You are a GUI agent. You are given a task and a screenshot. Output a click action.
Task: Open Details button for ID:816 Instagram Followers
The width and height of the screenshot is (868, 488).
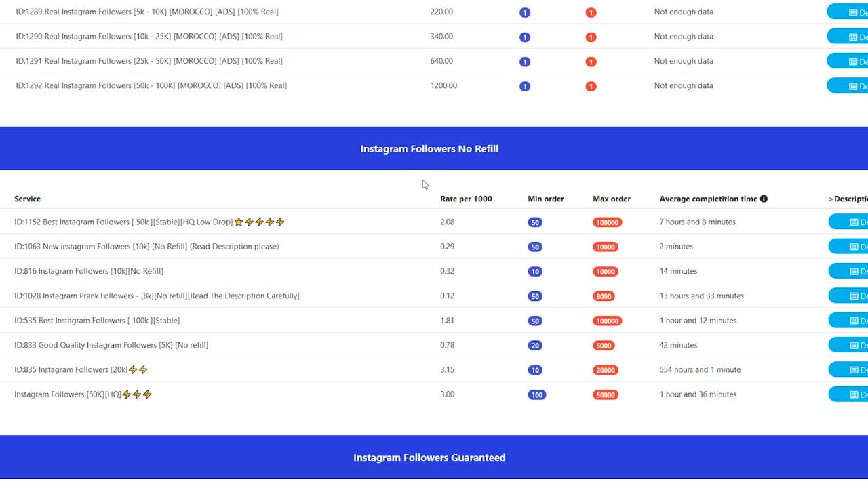(848, 271)
